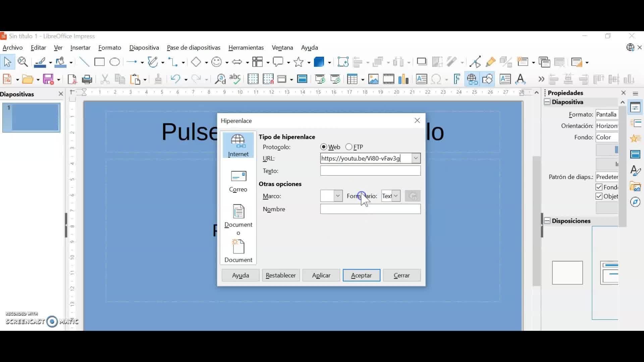Viewport: 644px width, 362px height.
Task: Open the URL history dropdown arrow
Action: tap(416, 158)
